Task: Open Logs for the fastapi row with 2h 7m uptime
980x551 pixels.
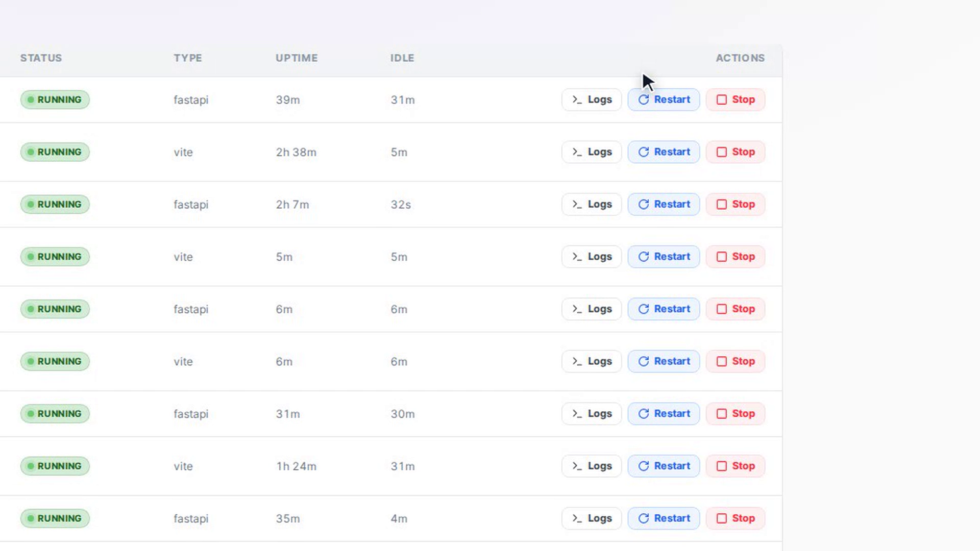Action: tap(592, 204)
